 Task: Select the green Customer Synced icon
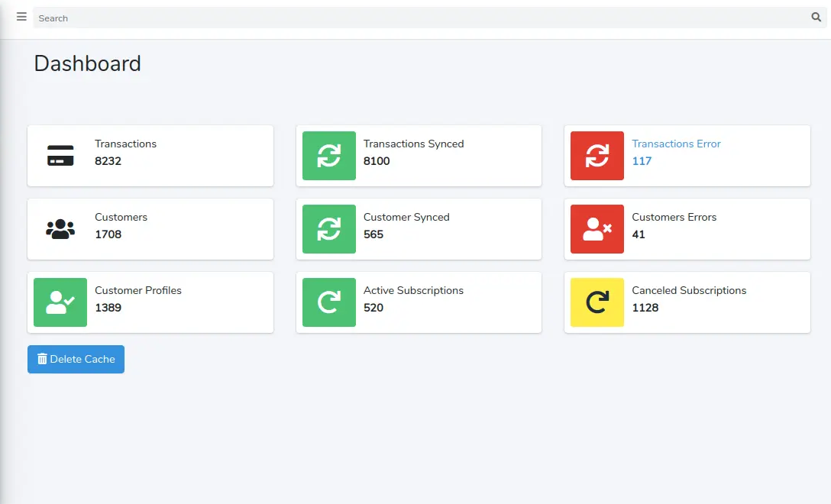(x=328, y=229)
